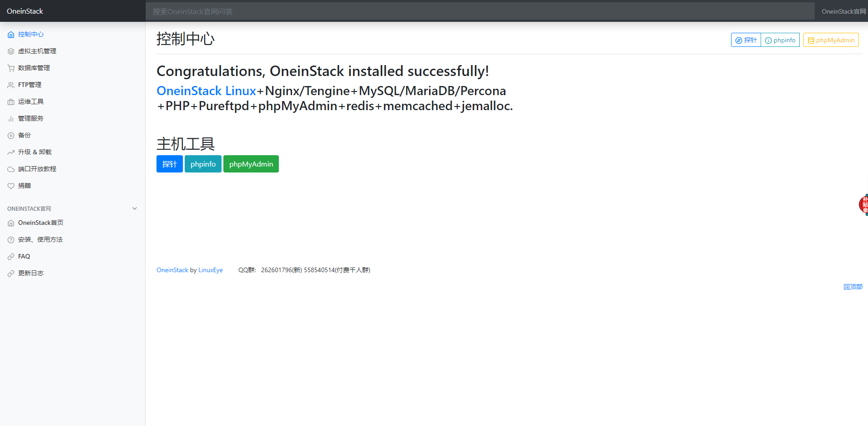The width and height of the screenshot is (868, 426).
Task: Follow the OneinStack link in the footer
Action: pyautogui.click(x=172, y=270)
